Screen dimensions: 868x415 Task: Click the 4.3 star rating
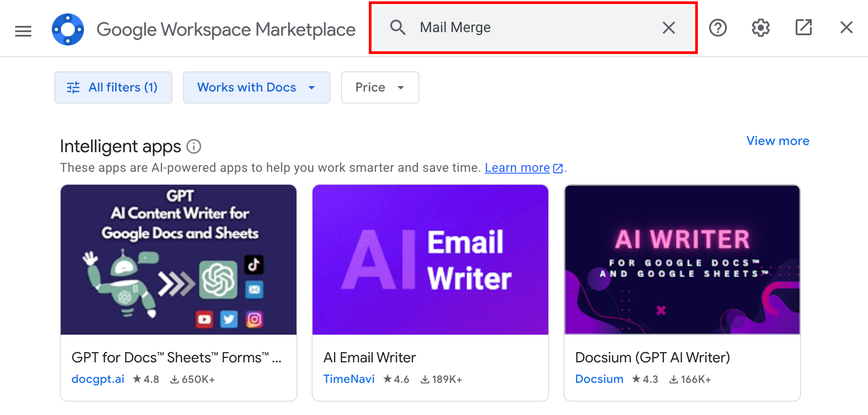pyautogui.click(x=645, y=379)
